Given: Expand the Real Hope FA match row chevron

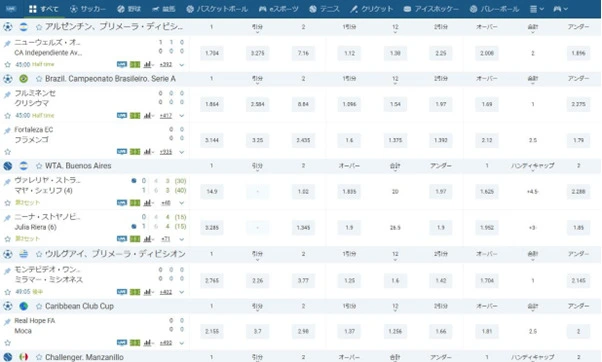Looking at the screenshot, I should (x=182, y=343).
